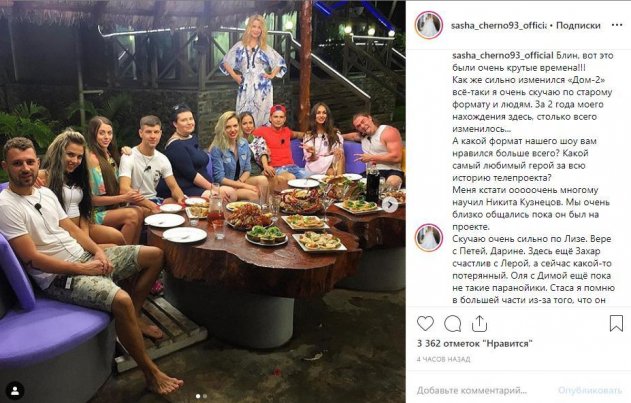Image resolution: width=631 pixels, height=403 pixels.
Task: Open sasha_cherno93_official profile avatar in header
Action: click(429, 25)
